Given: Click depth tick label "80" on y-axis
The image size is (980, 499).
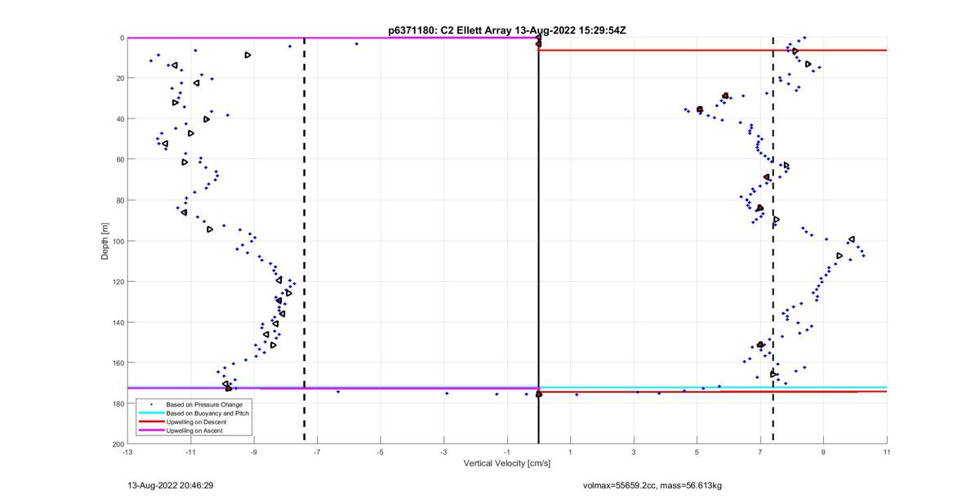Looking at the screenshot, I should [x=119, y=200].
